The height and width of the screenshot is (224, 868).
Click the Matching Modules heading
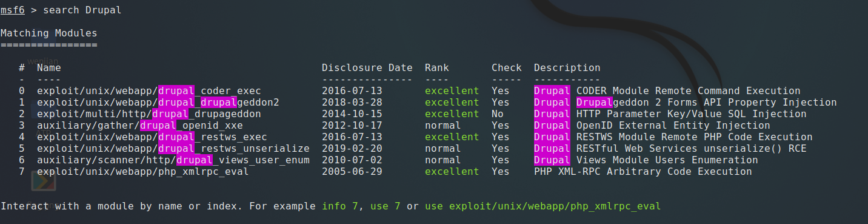coord(49,33)
